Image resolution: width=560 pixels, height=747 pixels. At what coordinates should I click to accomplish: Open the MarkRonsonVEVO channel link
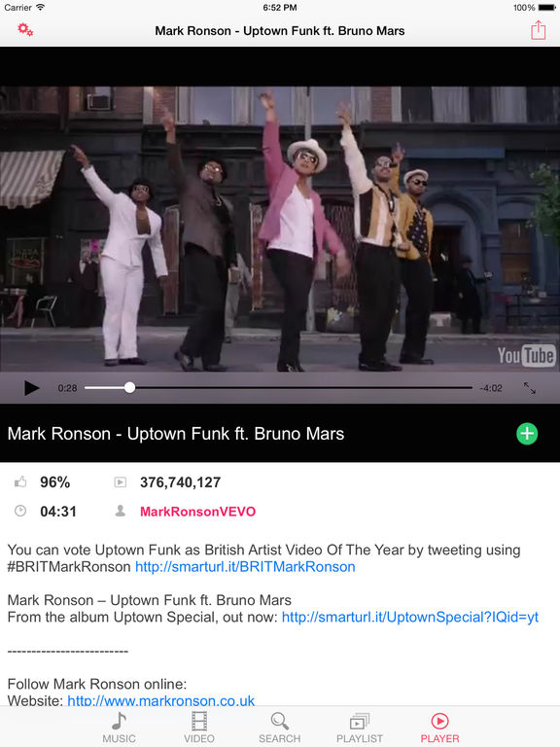pos(197,512)
